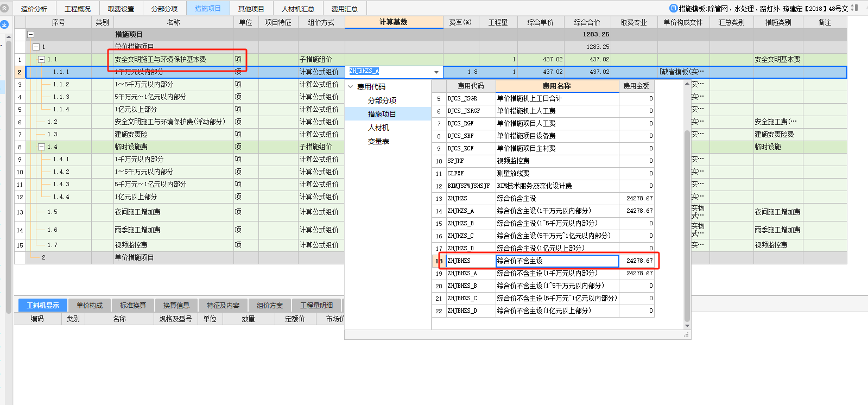Screen dimensions: 868x405
Task: Click the 费用代码 column header
Action: pos(471,86)
